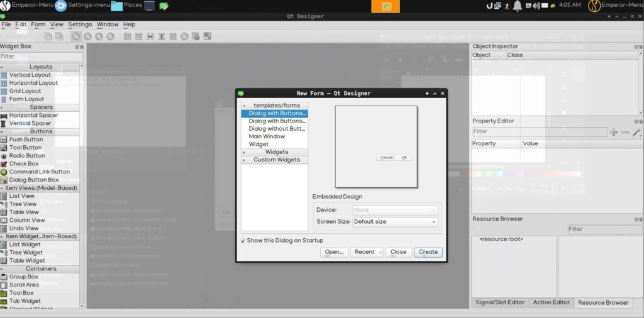Screen dimensions: 644x318
Task: Click the Radio Button widget icon
Action: pos(4,156)
